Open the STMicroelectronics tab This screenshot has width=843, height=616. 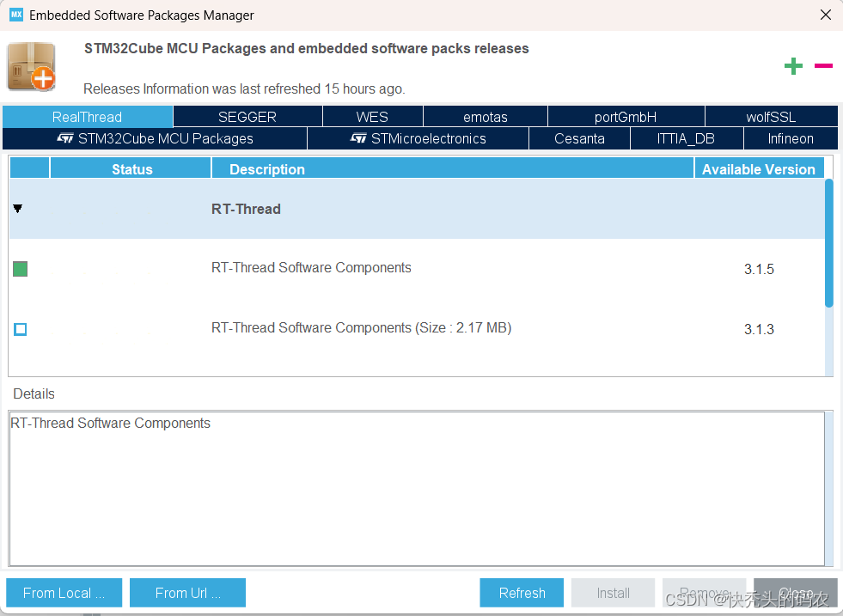[418, 138]
